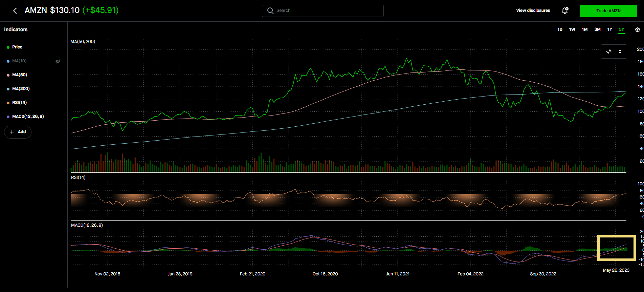
Task: Click the Jun 28, 2019 date label
Action: [180, 274]
